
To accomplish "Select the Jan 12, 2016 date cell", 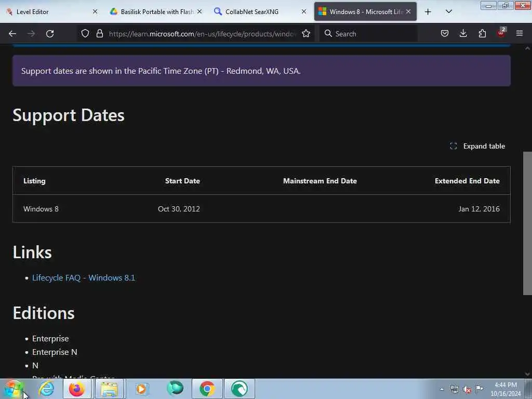I will pyautogui.click(x=478, y=209).
